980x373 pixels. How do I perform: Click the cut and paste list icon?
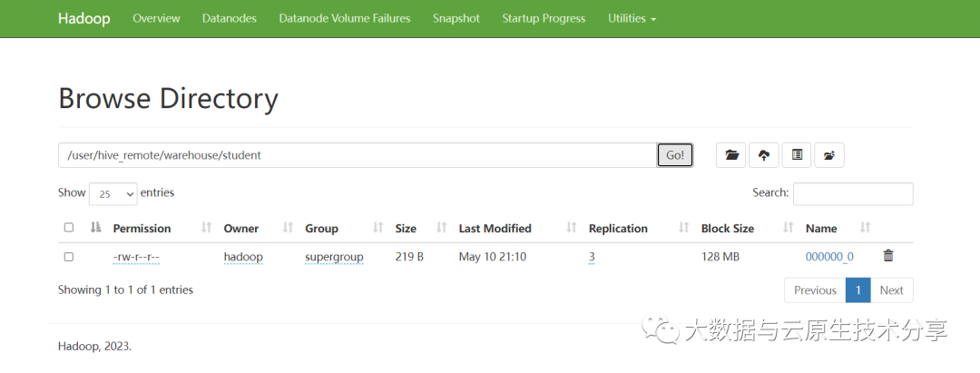[x=797, y=155]
